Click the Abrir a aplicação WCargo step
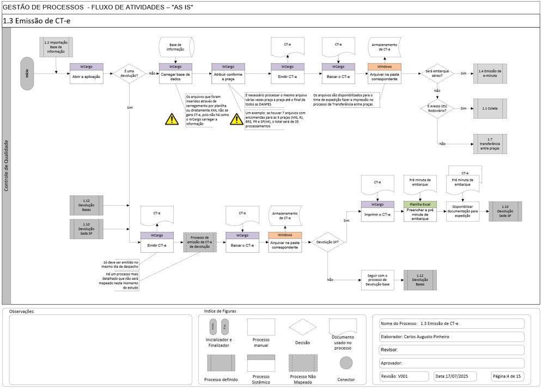This screenshot has width=542, height=392. click(x=87, y=73)
